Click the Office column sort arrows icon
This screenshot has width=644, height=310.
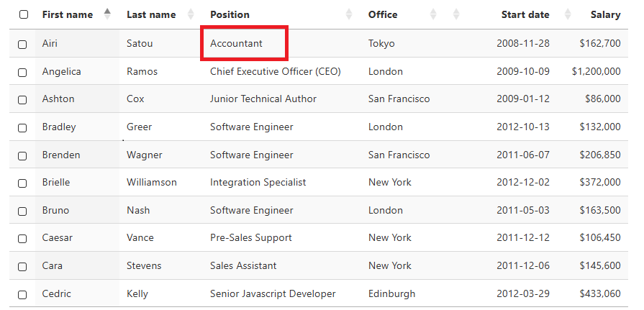click(x=433, y=14)
